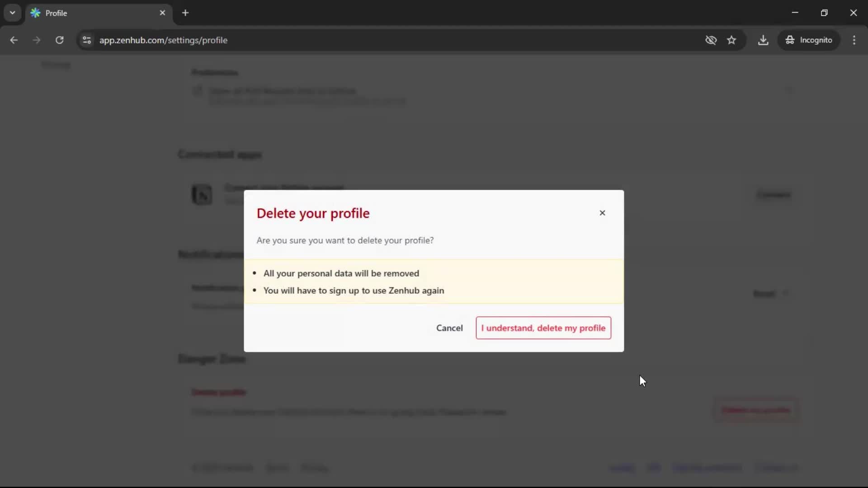Click the Zenhub favicon on the tab

click(35, 13)
